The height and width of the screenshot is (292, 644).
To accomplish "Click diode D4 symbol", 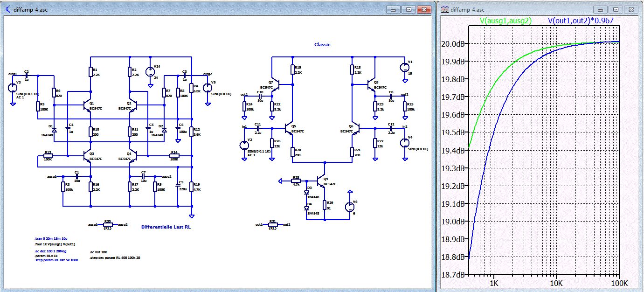I will pos(307,208).
